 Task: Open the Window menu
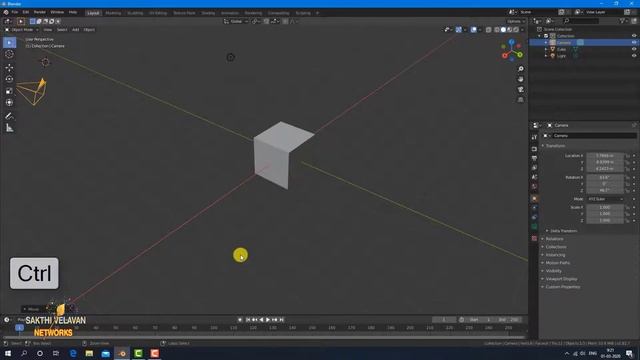pyautogui.click(x=57, y=12)
